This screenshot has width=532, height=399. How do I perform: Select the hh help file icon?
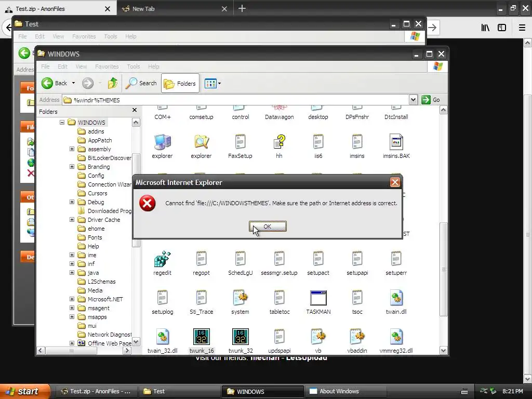[279, 146]
